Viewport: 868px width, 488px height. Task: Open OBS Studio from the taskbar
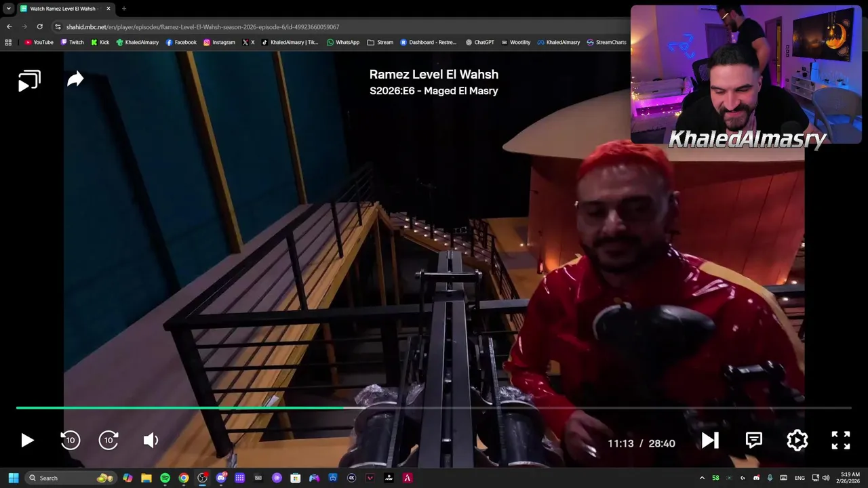tap(202, 478)
